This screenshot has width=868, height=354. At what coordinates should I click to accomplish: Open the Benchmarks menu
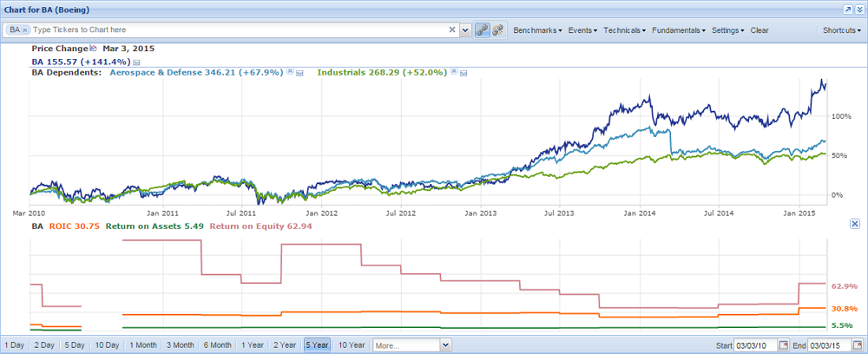point(537,30)
